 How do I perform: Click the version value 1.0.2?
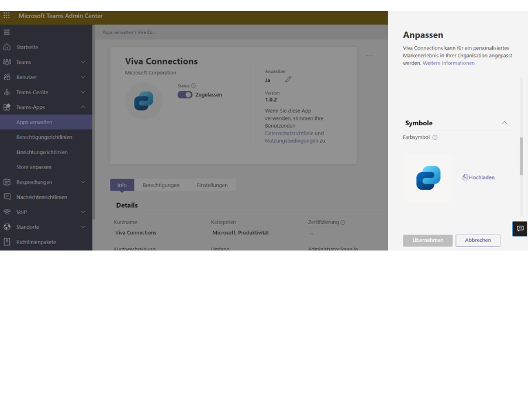(x=271, y=100)
